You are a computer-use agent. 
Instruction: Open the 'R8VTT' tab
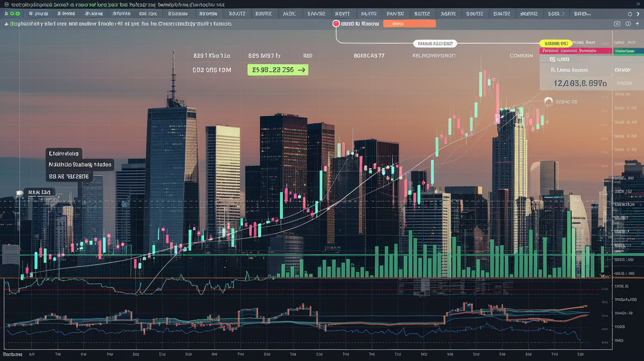[x=342, y=14]
